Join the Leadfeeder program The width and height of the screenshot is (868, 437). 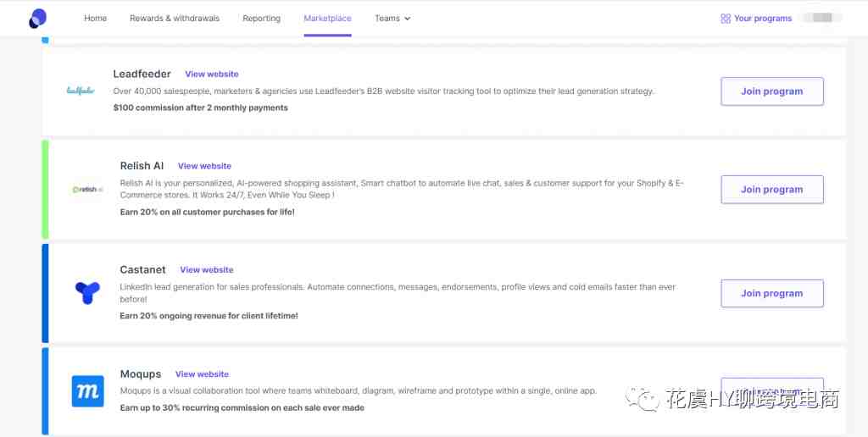pyautogui.click(x=771, y=91)
